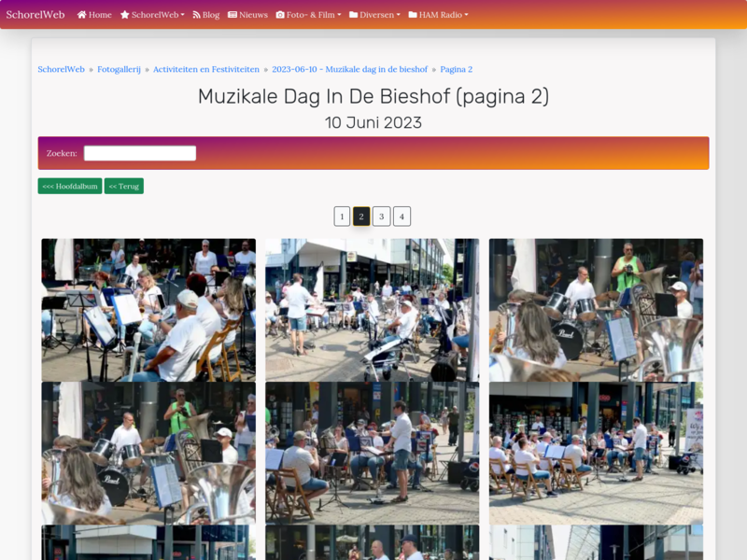This screenshot has width=747, height=560.
Task: Click the Zoeken label
Action: 62,153
